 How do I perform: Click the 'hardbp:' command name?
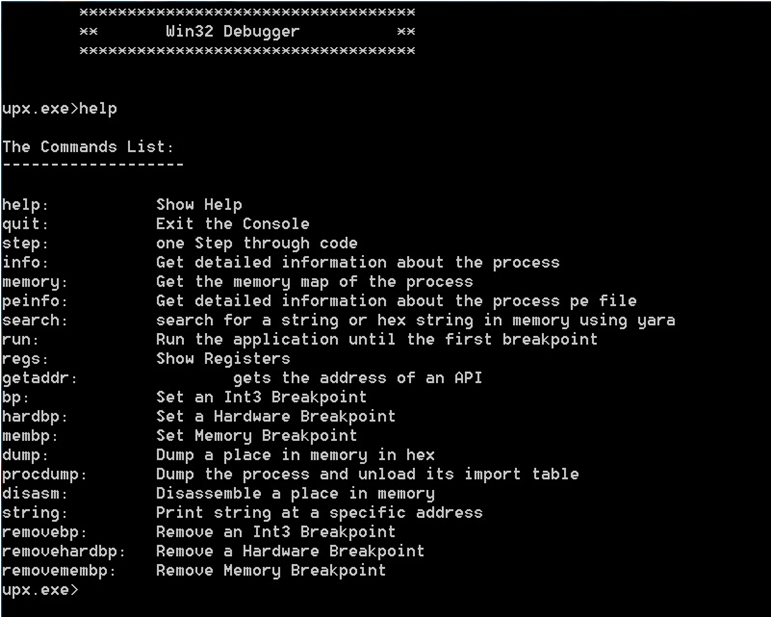coord(34,417)
